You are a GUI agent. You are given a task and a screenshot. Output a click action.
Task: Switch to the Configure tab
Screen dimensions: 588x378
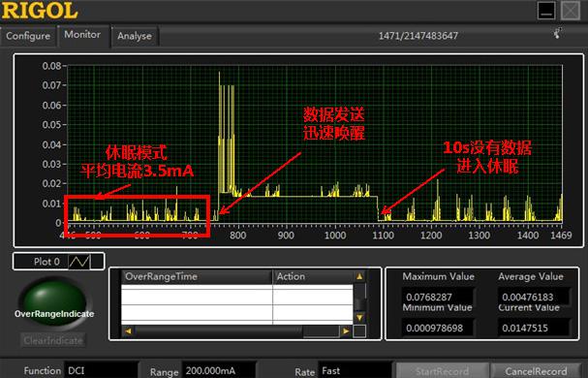[x=28, y=36]
